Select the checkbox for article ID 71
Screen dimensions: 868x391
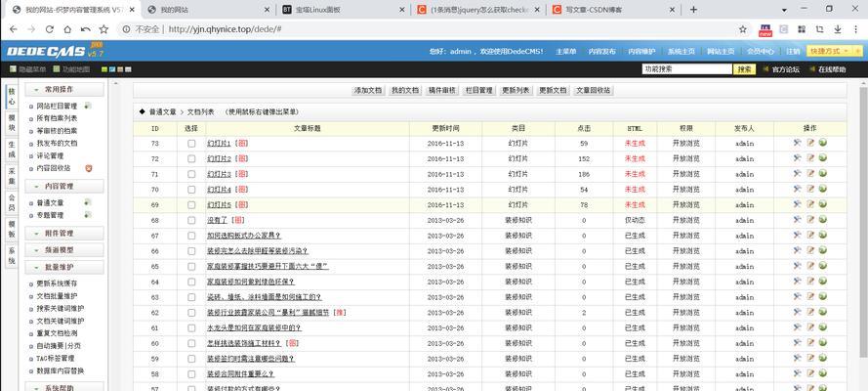[x=191, y=174]
